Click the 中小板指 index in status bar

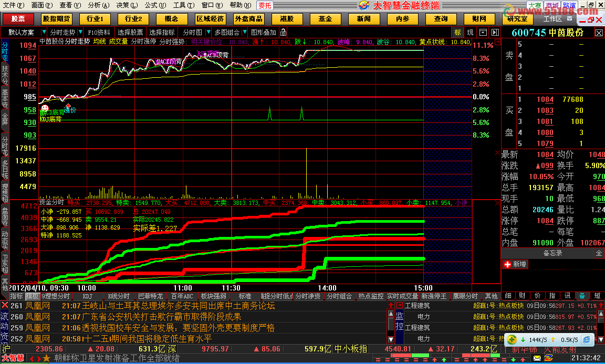(350, 349)
